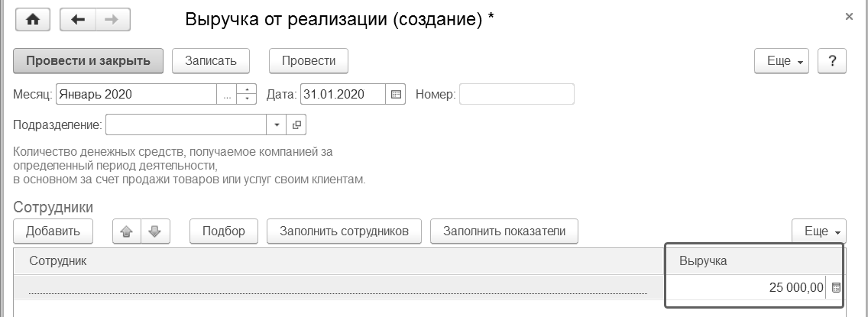Viewport: 868px width, 317px height.
Task: Move employee row up with the arrow icon
Action: [x=127, y=231]
